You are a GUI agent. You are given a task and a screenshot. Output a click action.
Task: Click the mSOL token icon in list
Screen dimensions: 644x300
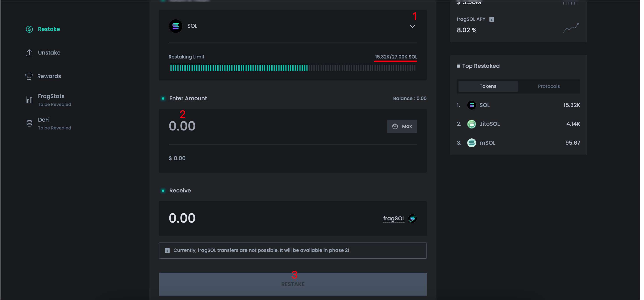pyautogui.click(x=472, y=143)
